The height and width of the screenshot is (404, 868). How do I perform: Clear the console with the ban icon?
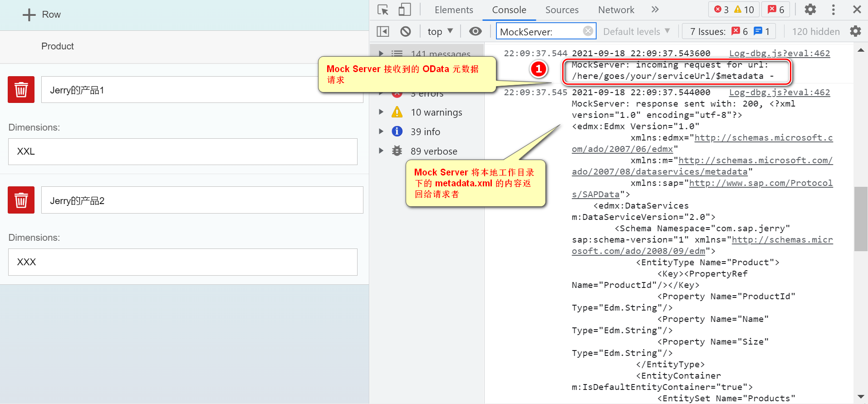(x=405, y=31)
